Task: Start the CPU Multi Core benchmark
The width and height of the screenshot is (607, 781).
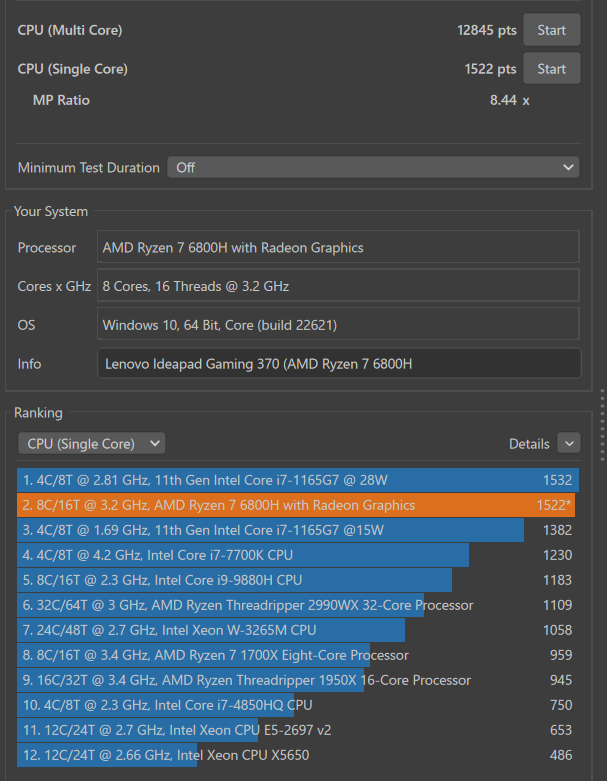Action: tap(551, 30)
